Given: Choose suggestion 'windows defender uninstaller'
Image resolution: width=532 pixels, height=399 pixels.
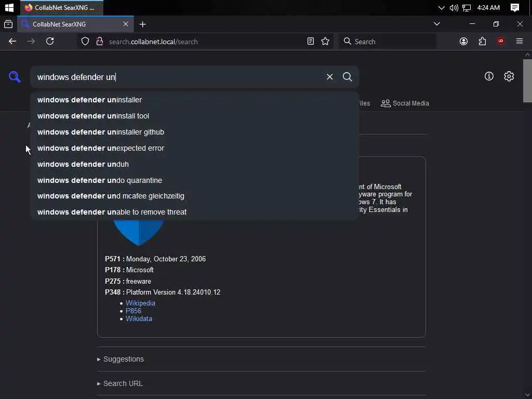Looking at the screenshot, I should coord(194,100).
